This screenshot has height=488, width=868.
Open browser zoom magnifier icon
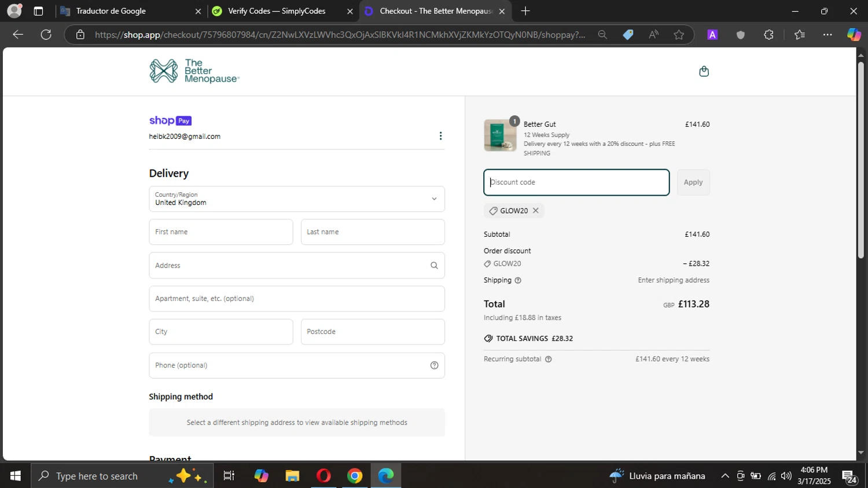point(602,35)
